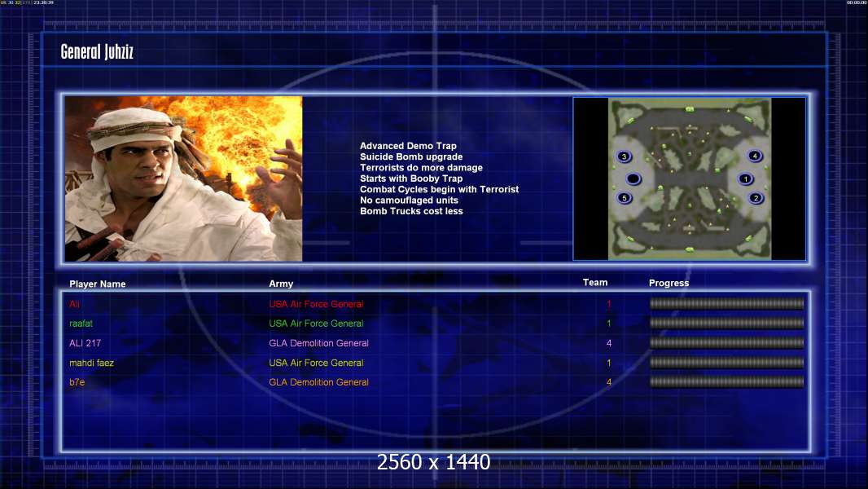The height and width of the screenshot is (489, 868).
Task: Click ALI 217's loading progress bar
Action: [727, 343]
